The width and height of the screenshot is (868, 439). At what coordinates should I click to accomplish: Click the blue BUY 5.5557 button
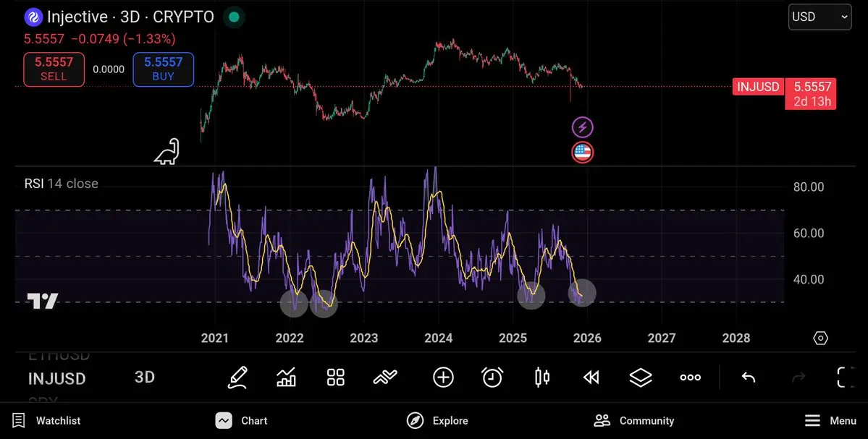coord(164,69)
